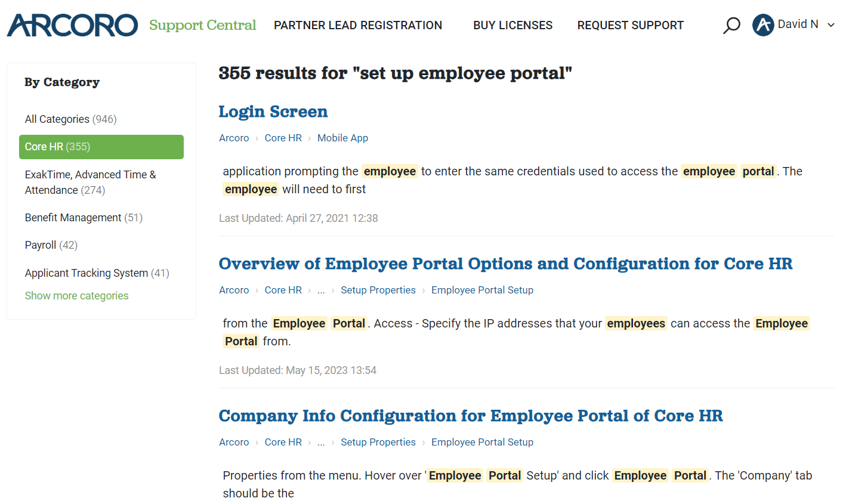This screenshot has width=843, height=504.
Task: Click Setup Properties breadcrumb under Company Info article
Action: click(378, 442)
